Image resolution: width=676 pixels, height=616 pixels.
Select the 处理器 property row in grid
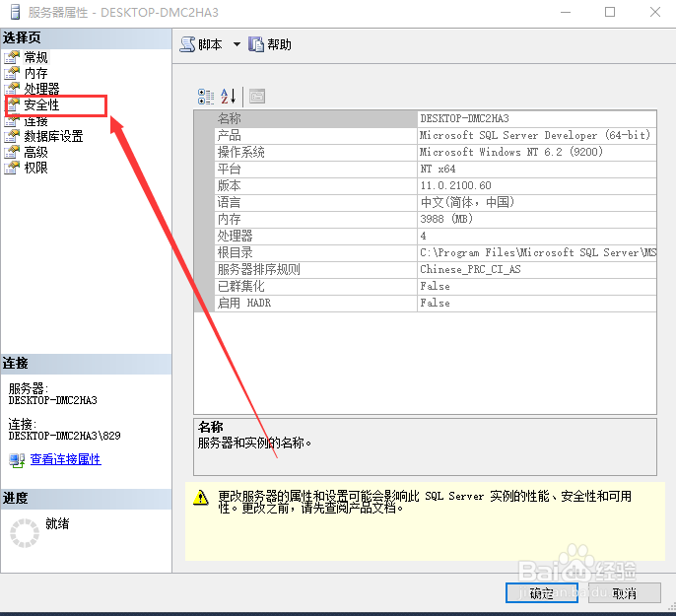(436, 237)
